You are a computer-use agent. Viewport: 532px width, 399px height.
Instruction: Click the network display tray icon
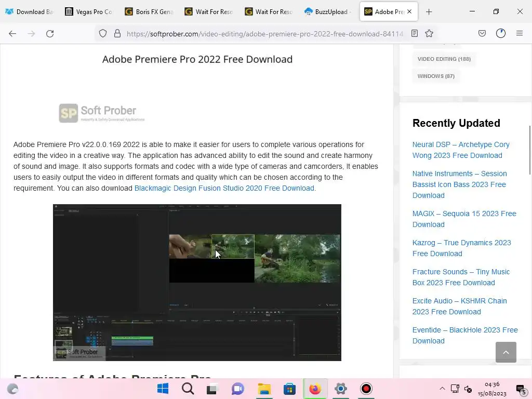click(x=455, y=389)
